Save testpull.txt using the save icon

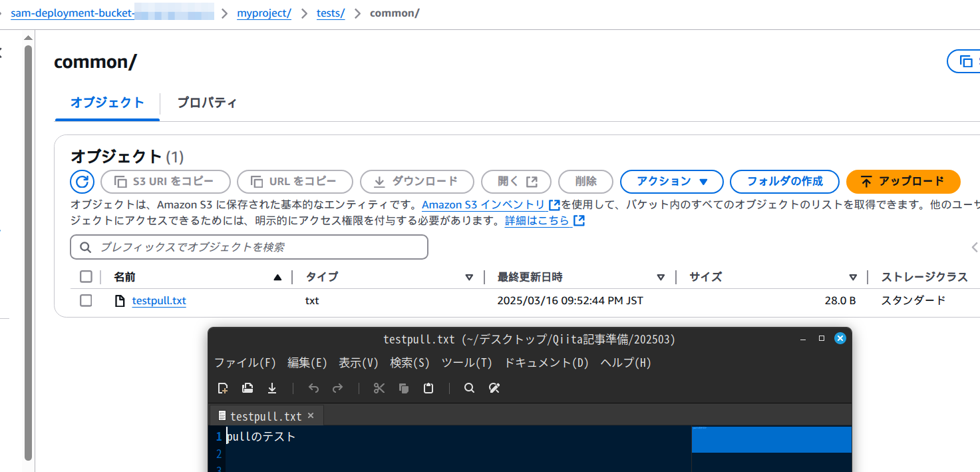pos(271,387)
